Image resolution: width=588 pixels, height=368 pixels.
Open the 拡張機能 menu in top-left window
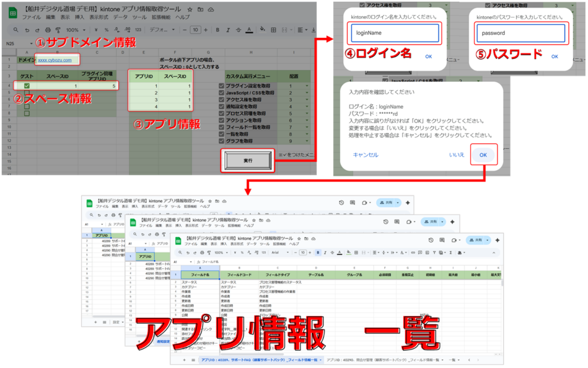click(161, 18)
